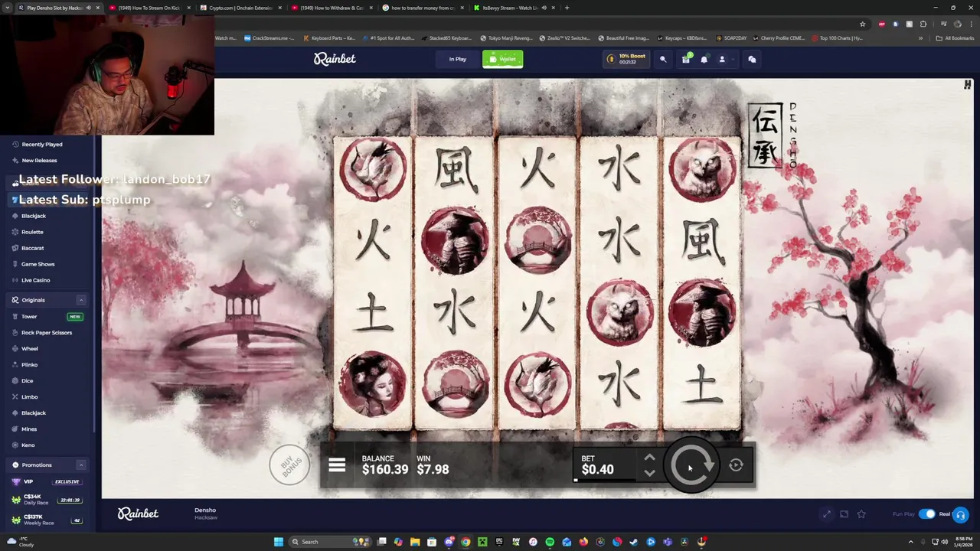Screen dimensions: 980x551
Task: Open the All Bookmarks folder
Action: tap(954, 38)
